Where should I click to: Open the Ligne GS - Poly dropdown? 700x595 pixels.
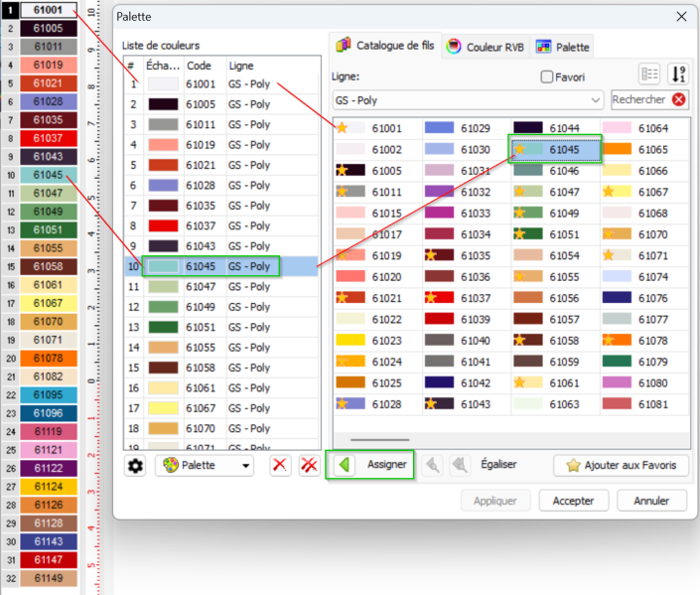pos(468,100)
